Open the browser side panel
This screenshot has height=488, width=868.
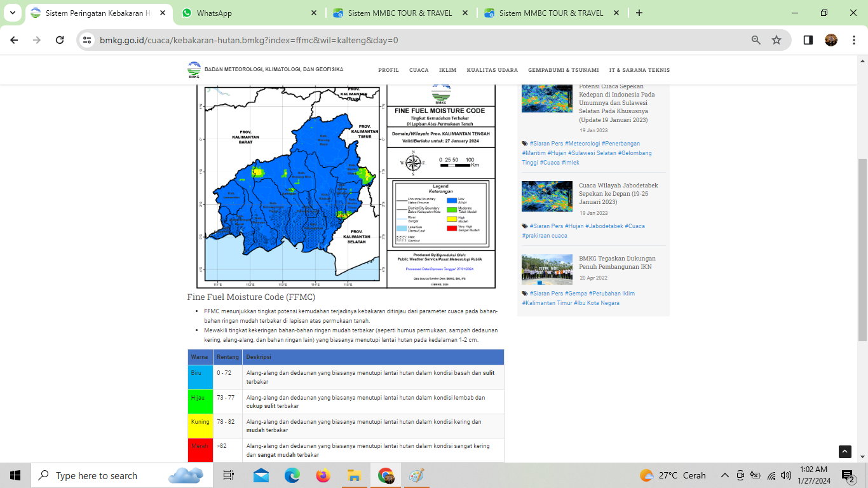pyautogui.click(x=808, y=40)
